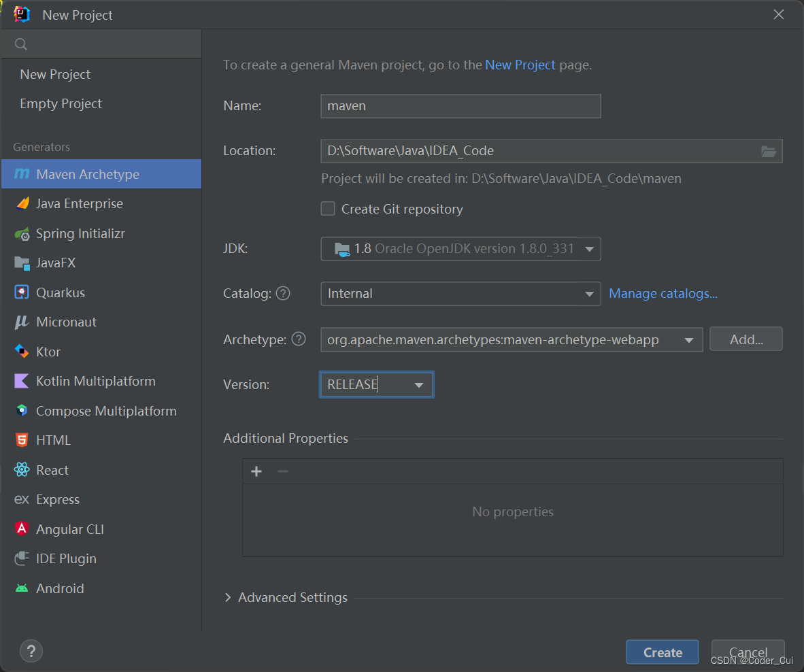The height and width of the screenshot is (672, 804).
Task: Open dialog help button bottom-left
Action: pyautogui.click(x=31, y=651)
